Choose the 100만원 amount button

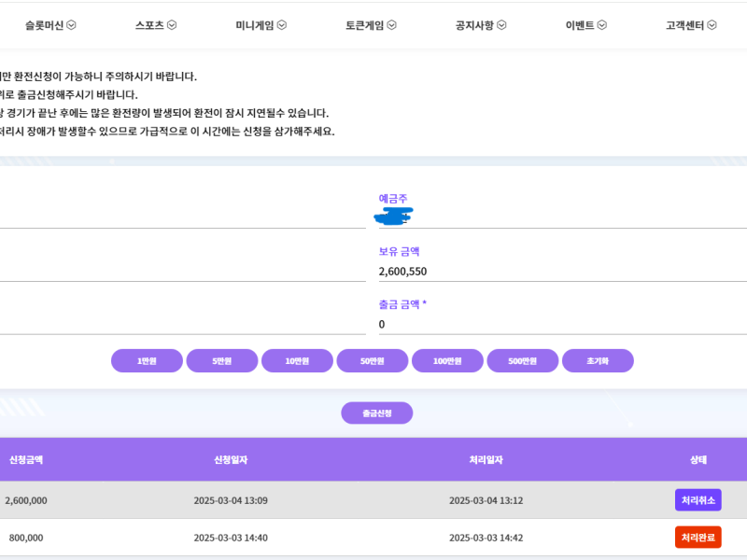[x=447, y=360]
